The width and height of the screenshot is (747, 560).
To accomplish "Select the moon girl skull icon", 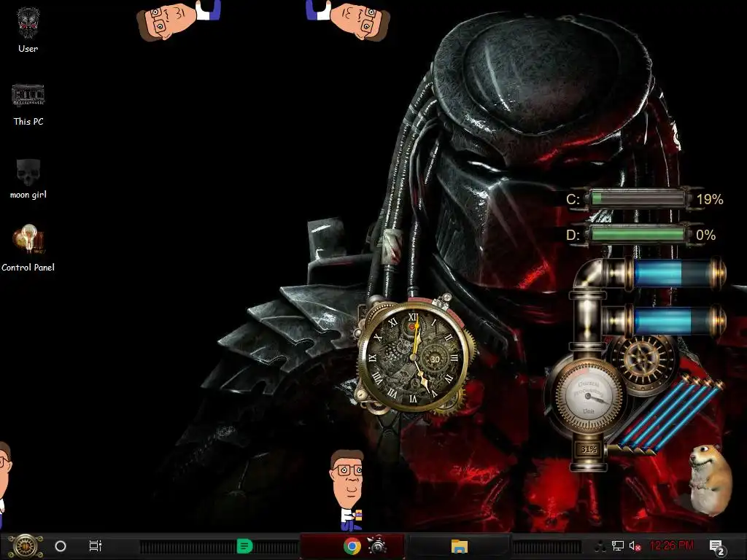I will coord(28,179).
